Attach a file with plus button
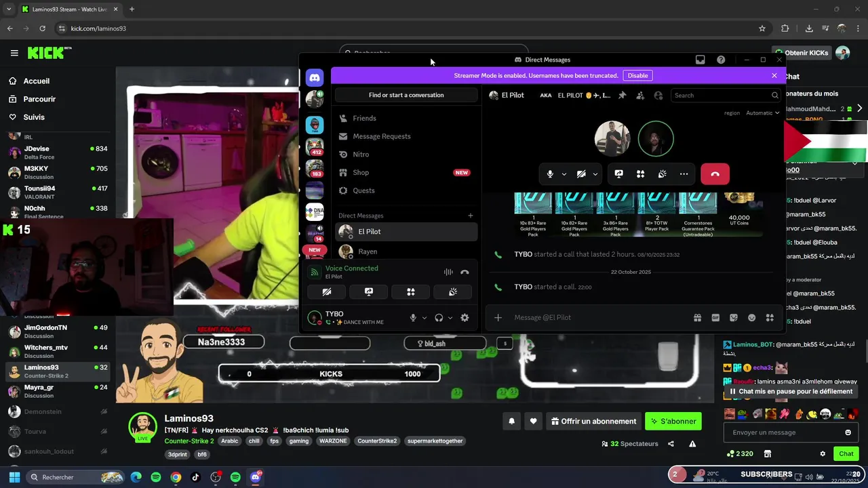This screenshot has height=488, width=868. (498, 318)
